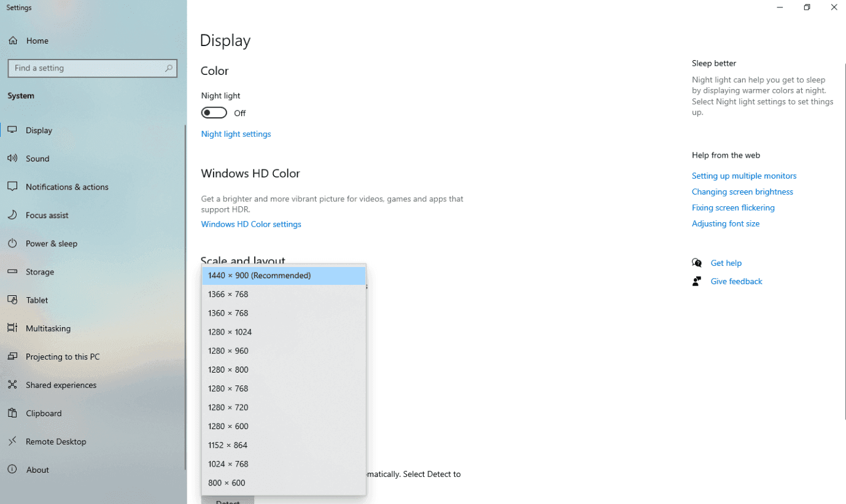Image resolution: width=846 pixels, height=504 pixels.
Task: Open Focus assist settings
Action: (47, 215)
